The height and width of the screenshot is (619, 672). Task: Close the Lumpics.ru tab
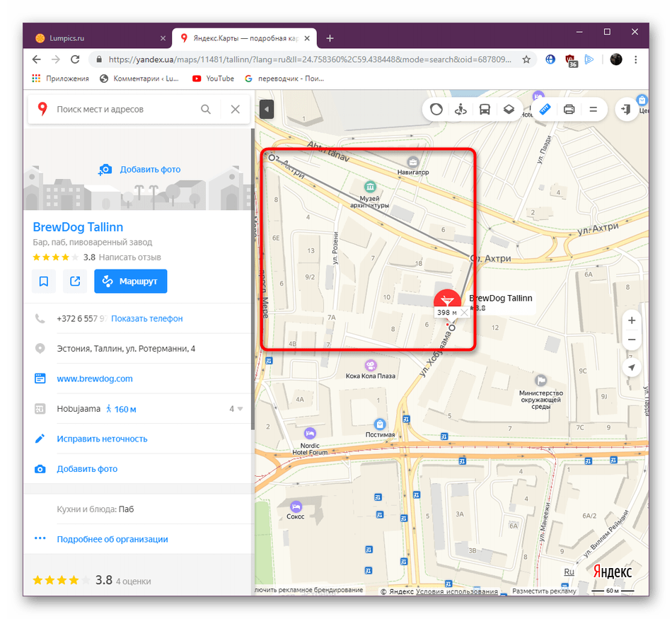pos(163,38)
